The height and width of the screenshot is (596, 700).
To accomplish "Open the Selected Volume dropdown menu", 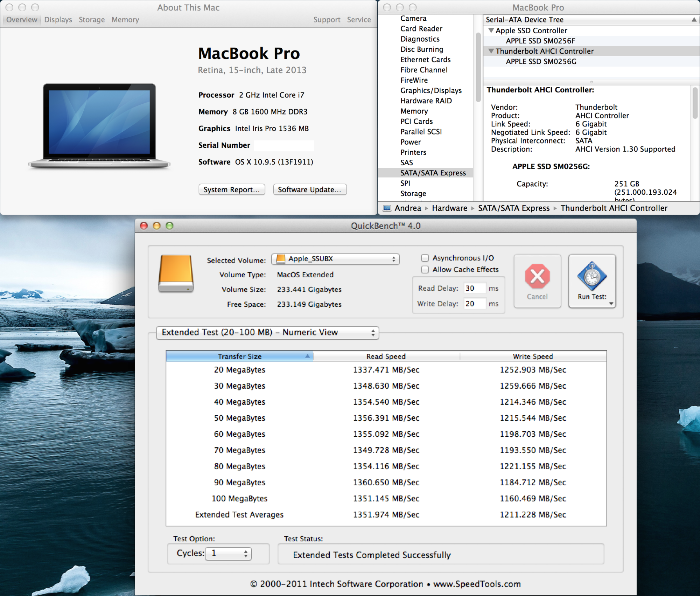I will (337, 258).
